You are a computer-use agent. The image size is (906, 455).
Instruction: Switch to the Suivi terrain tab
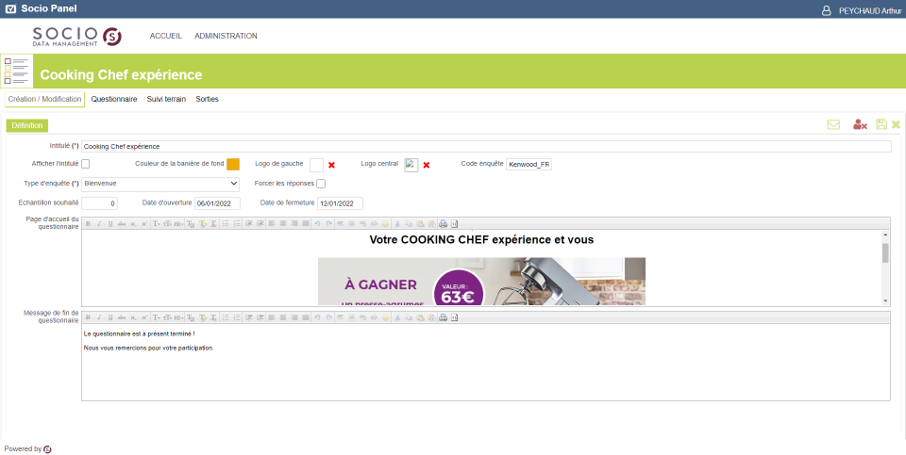166,99
